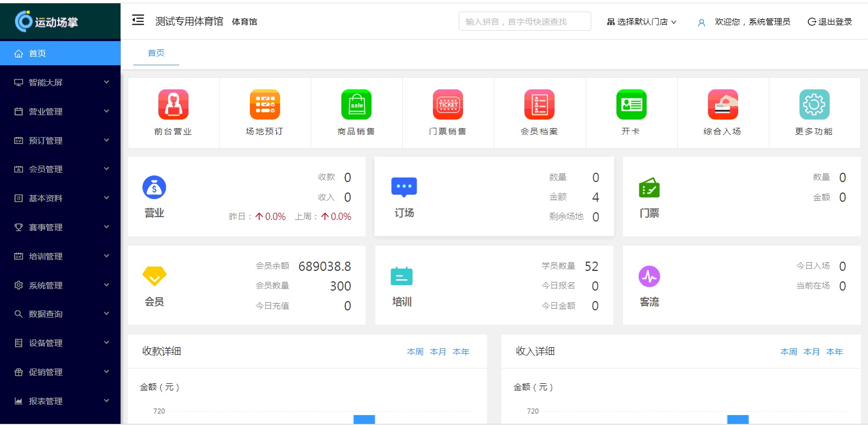This screenshot has width=868, height=425.
Task: Click the 智能大屏 monitor icon
Action: 19,82
